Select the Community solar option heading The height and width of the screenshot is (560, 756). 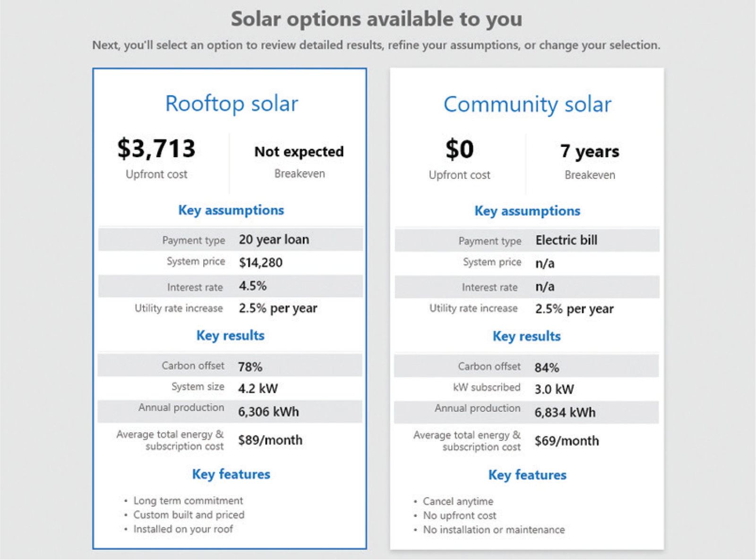527,104
